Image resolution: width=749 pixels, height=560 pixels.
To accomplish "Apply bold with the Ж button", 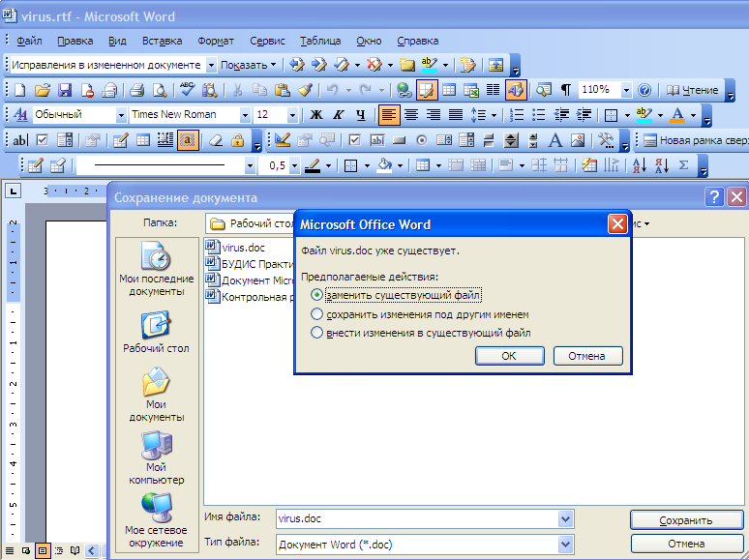I will pos(316,114).
